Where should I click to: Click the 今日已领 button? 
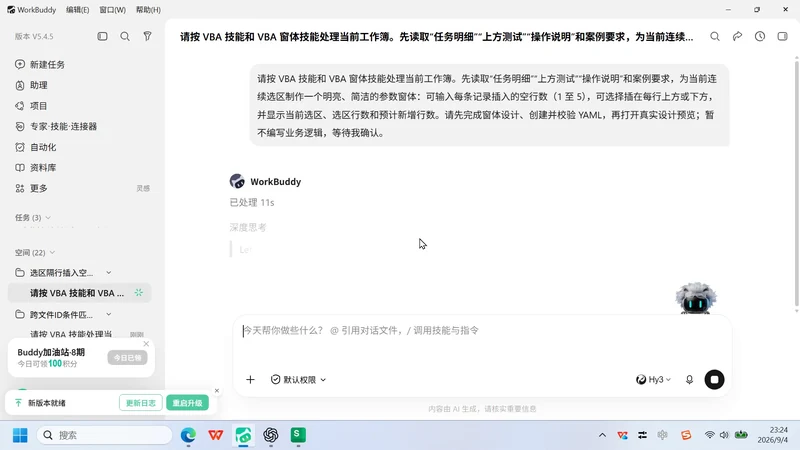click(x=128, y=358)
